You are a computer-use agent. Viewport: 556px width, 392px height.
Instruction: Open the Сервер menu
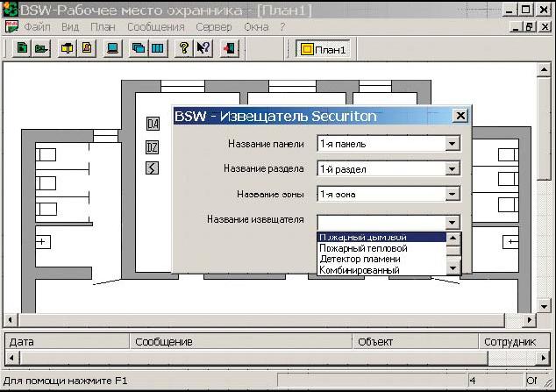point(214,27)
